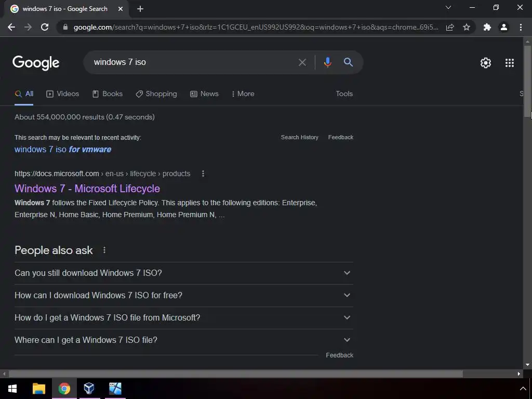Show hidden system tray icons

click(x=523, y=389)
